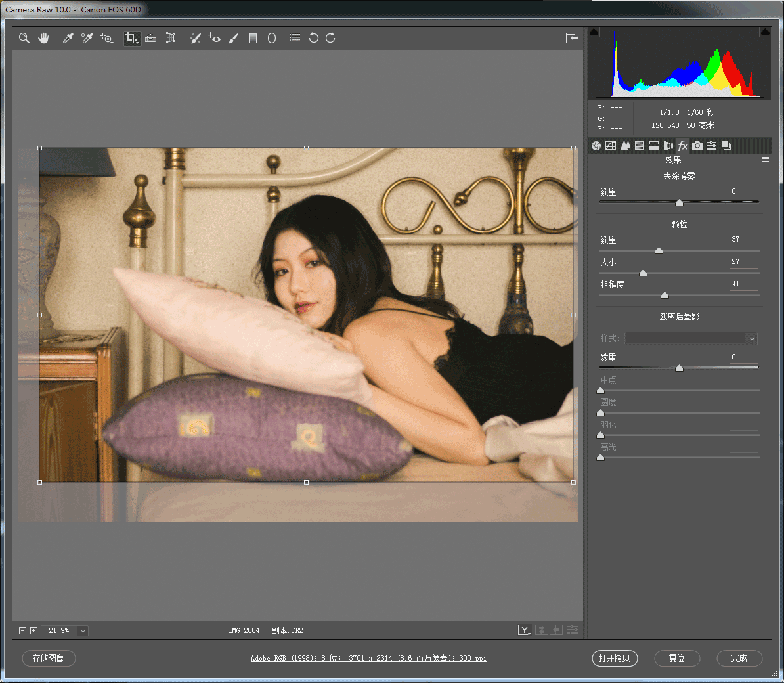Open workflow options link Adobe RGB (1998)

(x=368, y=658)
